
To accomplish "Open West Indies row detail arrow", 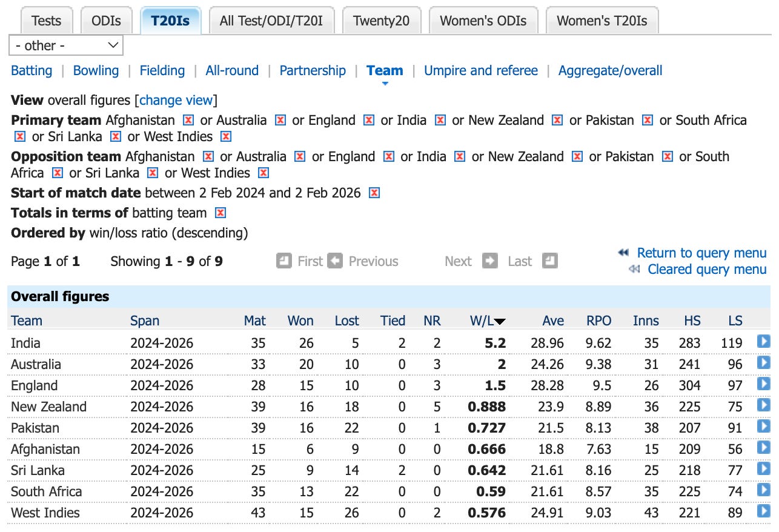I will [764, 511].
